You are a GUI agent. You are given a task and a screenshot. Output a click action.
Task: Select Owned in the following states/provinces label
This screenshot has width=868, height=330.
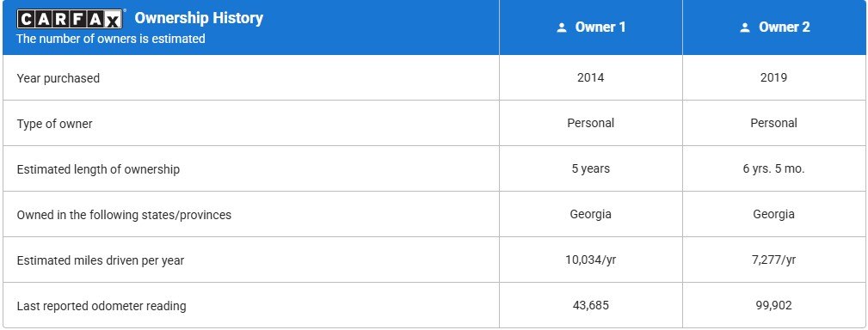click(124, 215)
